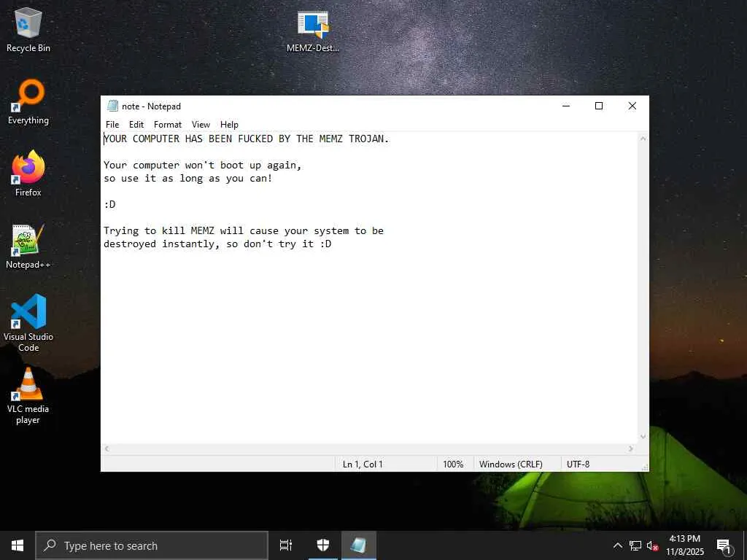Click the muted volume tray icon

tap(652, 545)
